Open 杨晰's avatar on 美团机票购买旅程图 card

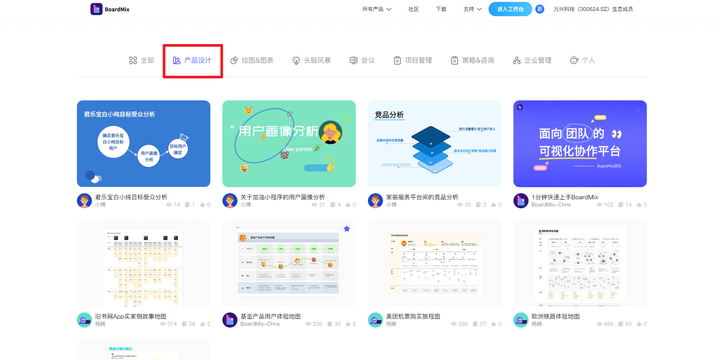click(x=376, y=320)
